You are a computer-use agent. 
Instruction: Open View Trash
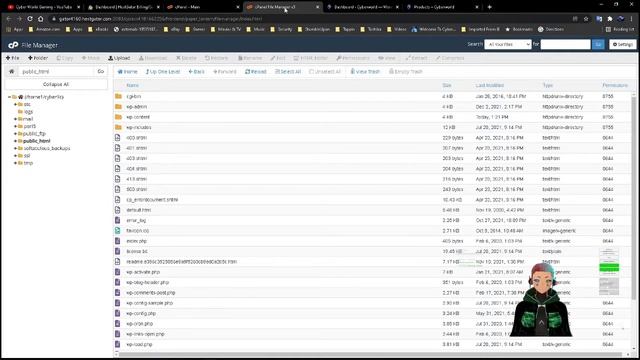[x=365, y=71]
